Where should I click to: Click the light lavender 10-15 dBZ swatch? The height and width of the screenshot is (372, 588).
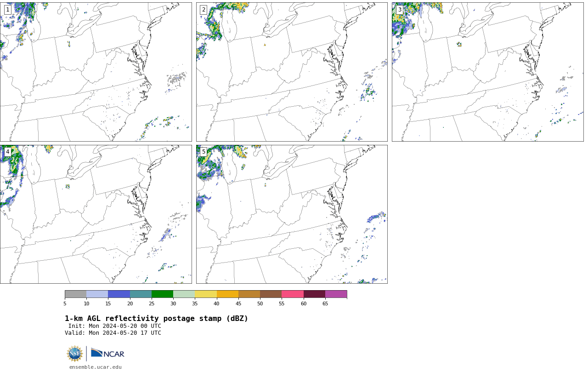(97, 294)
